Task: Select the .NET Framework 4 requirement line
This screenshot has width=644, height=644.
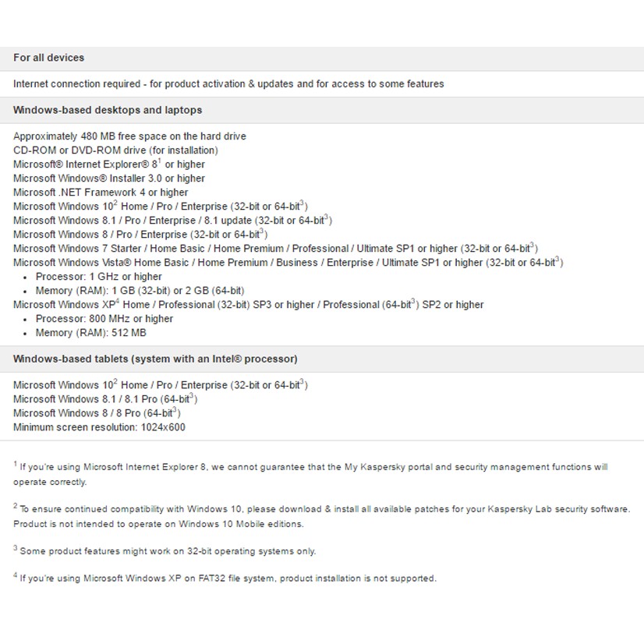Action: click(101, 193)
